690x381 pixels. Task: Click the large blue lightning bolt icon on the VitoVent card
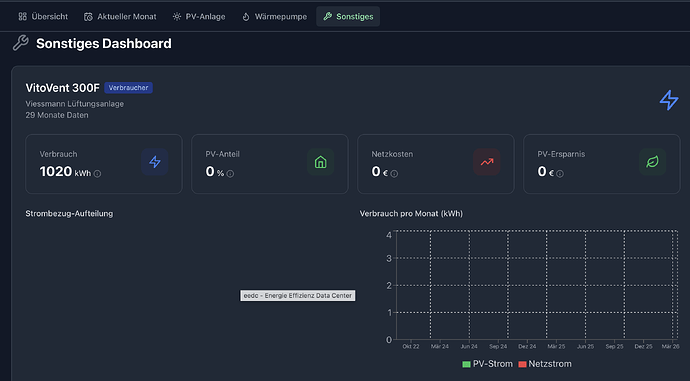tap(669, 100)
